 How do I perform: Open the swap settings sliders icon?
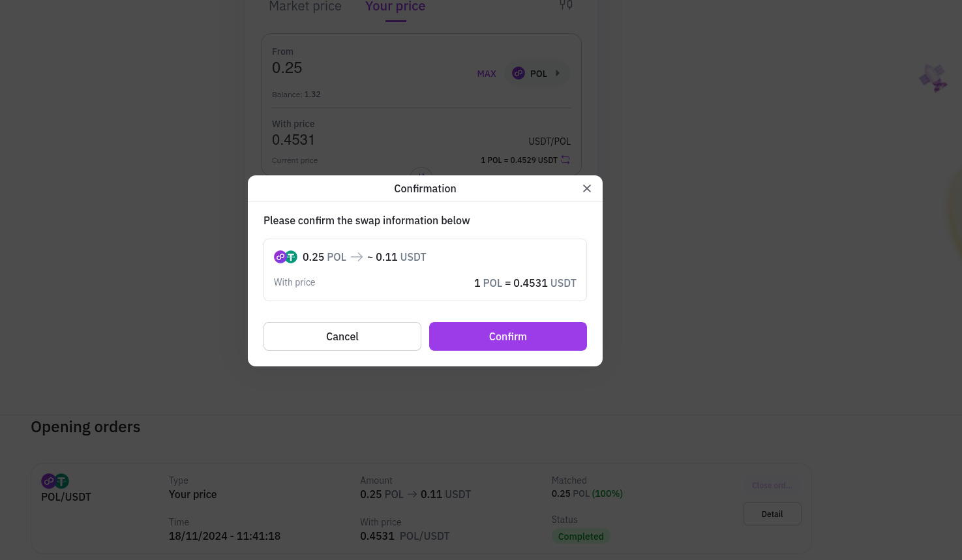[566, 5]
